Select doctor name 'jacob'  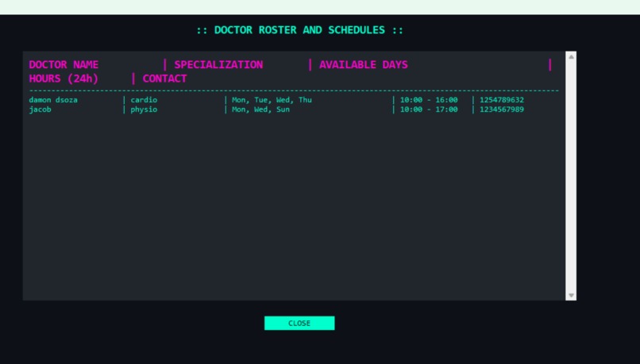pyautogui.click(x=40, y=109)
